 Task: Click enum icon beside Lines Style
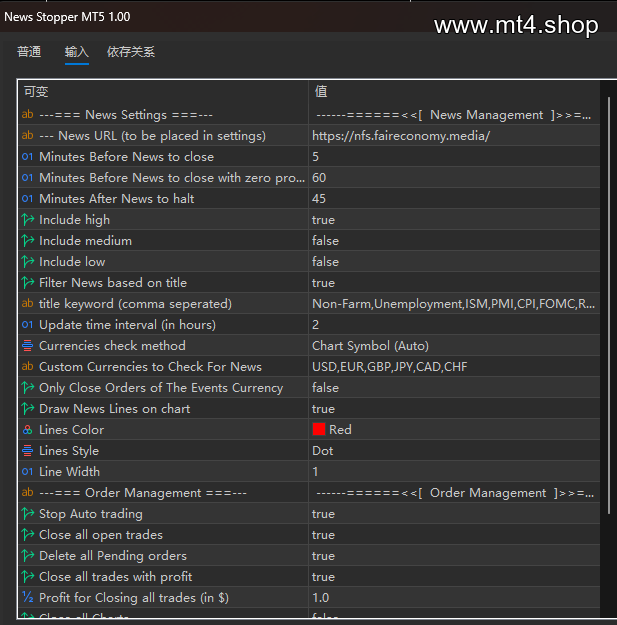pyautogui.click(x=28, y=450)
